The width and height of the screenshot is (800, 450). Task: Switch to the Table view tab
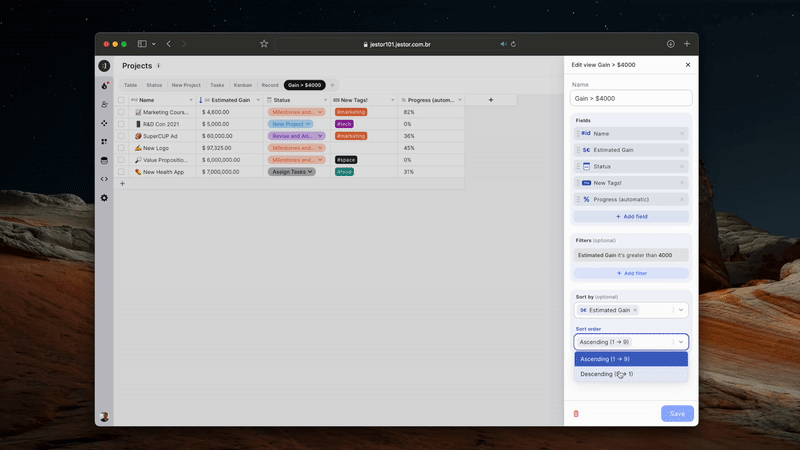pyautogui.click(x=131, y=85)
